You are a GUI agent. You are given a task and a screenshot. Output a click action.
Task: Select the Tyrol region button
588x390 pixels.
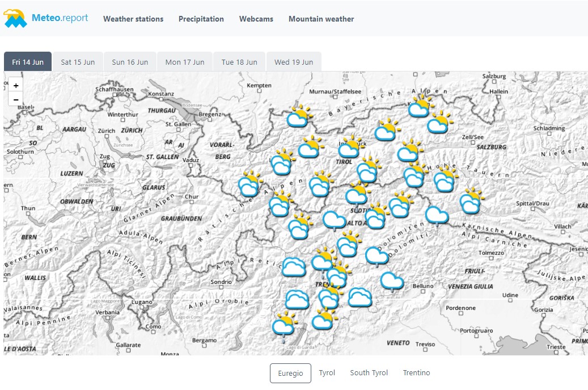[x=327, y=373]
